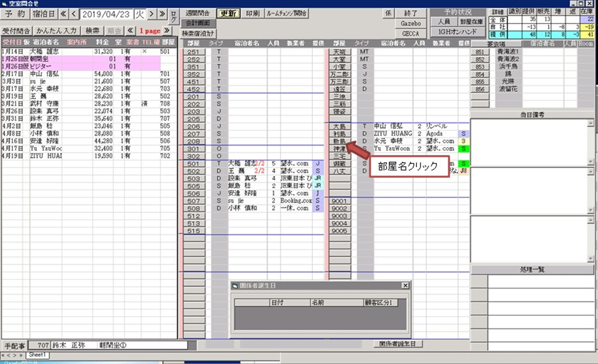The height and width of the screenshot is (364, 598).
Task: Click the 更新 refresh button
Action: point(229,13)
